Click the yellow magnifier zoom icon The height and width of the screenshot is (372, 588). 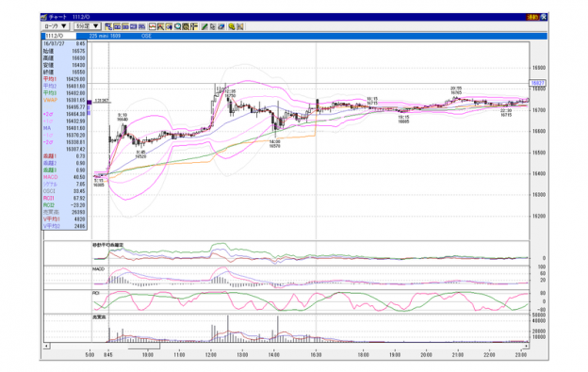[232, 26]
